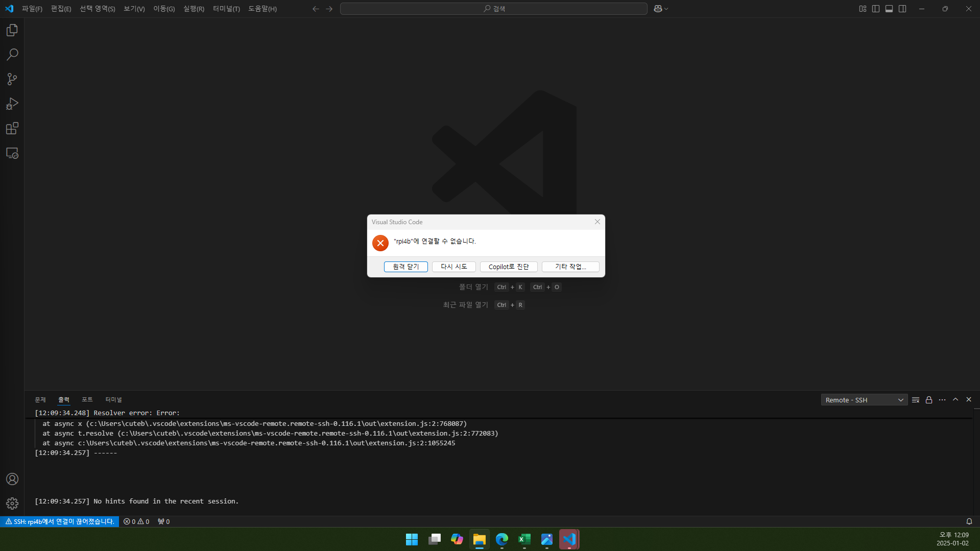Open the 보기(V) menu
980x551 pixels.
(134, 9)
